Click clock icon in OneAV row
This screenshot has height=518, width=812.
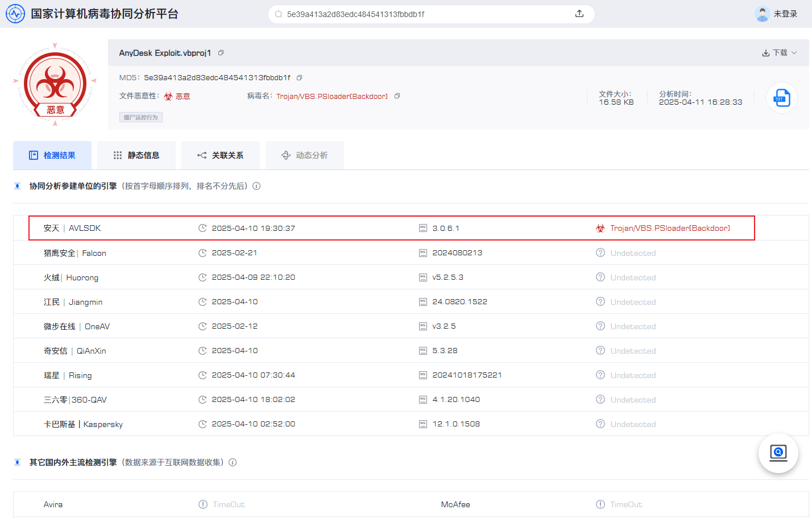tap(202, 326)
